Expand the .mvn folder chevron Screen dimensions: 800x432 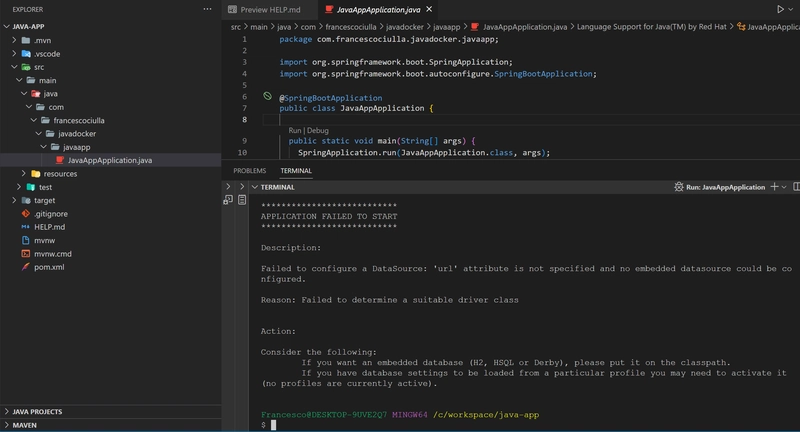(x=14, y=40)
